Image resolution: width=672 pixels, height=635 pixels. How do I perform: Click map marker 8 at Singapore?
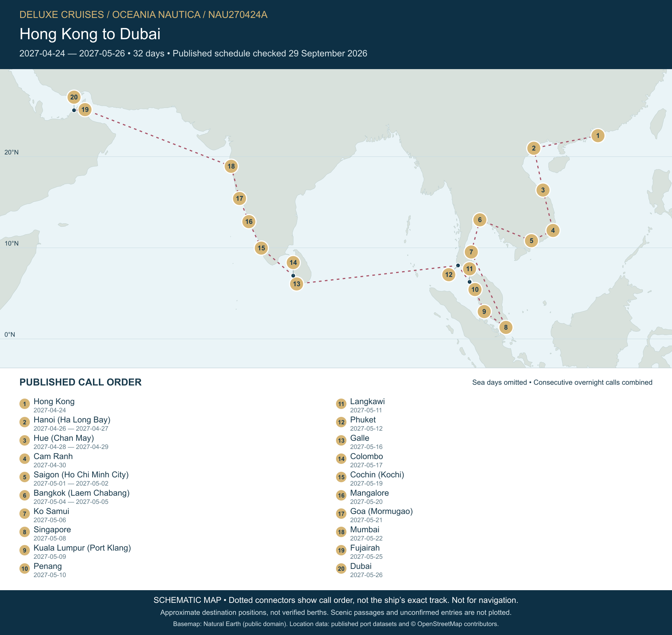(x=506, y=328)
